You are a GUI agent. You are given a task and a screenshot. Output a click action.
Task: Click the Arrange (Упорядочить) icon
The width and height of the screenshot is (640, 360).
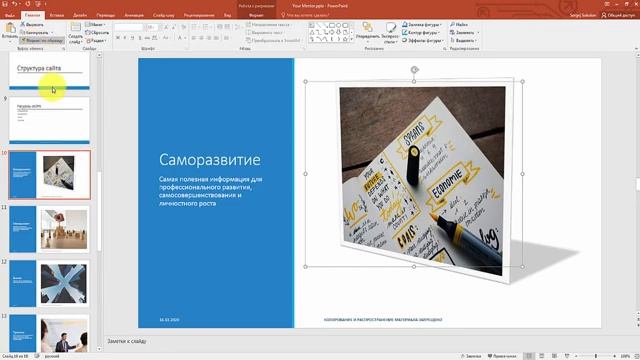(x=367, y=27)
